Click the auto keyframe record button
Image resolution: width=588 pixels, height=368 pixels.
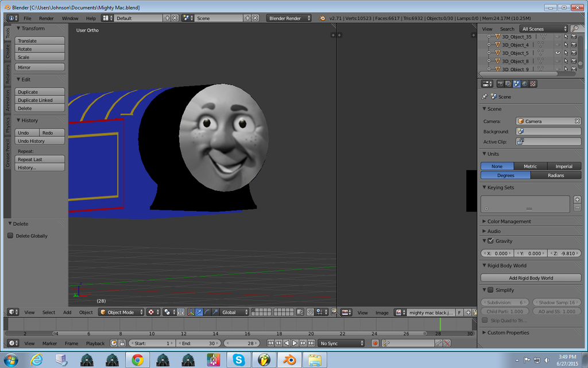click(374, 343)
